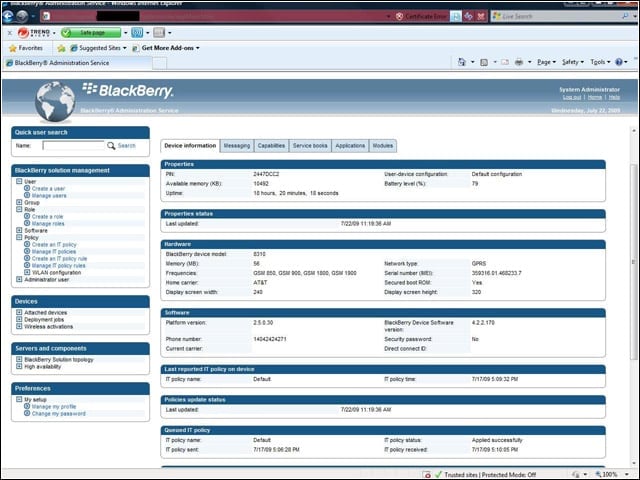
Task: Expand the Deployment jobs node
Action: pyautogui.click(x=19, y=319)
